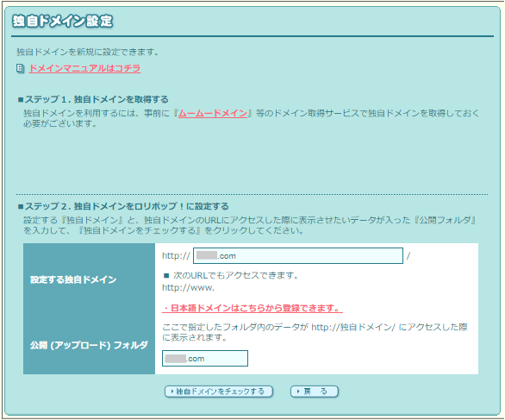The width and height of the screenshot is (505, 420).
Task: Open the ドメインマニュアルはコチラ link
Action: tap(84, 68)
